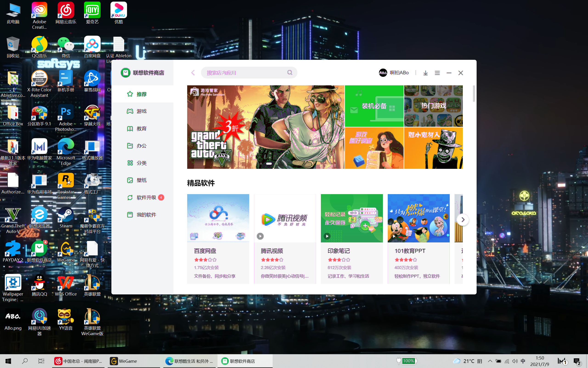Image resolution: width=588 pixels, height=368 pixels.
Task: Open the Windows Start menu
Action: 8,361
